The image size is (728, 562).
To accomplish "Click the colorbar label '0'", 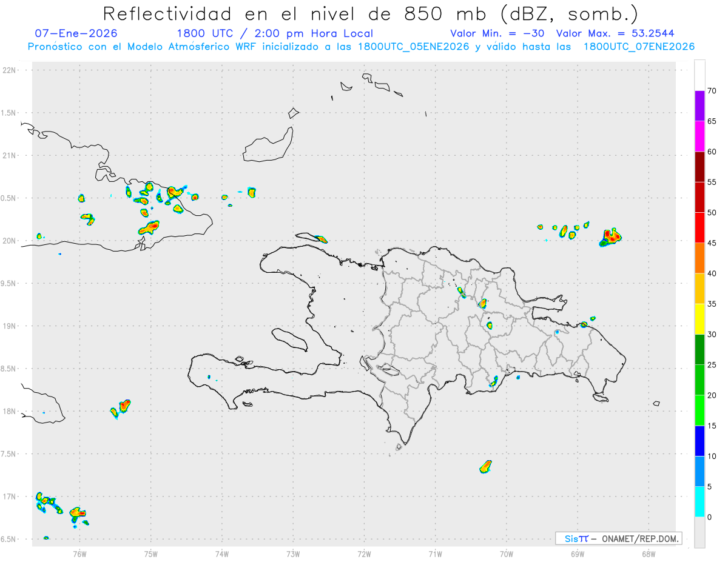I will [x=710, y=517].
